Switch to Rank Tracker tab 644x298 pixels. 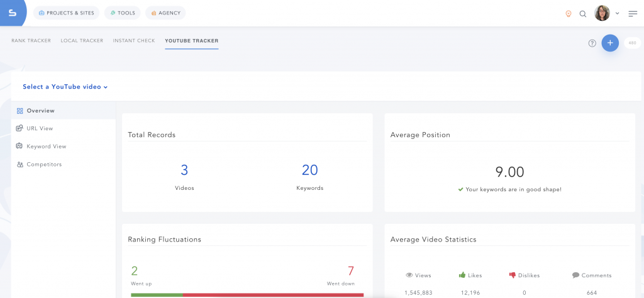pos(31,41)
